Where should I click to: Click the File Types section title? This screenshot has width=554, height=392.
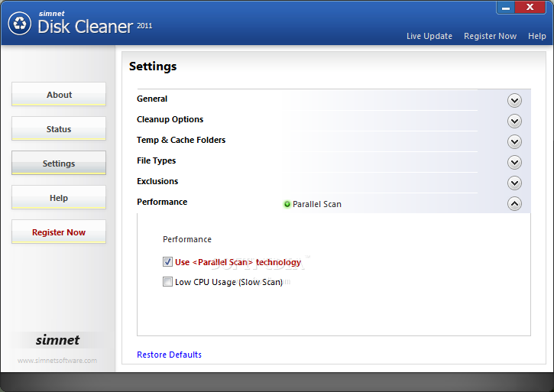click(x=156, y=160)
